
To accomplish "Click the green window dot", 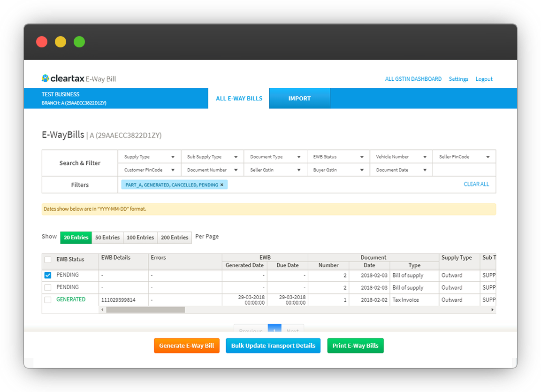I will 79,42.
